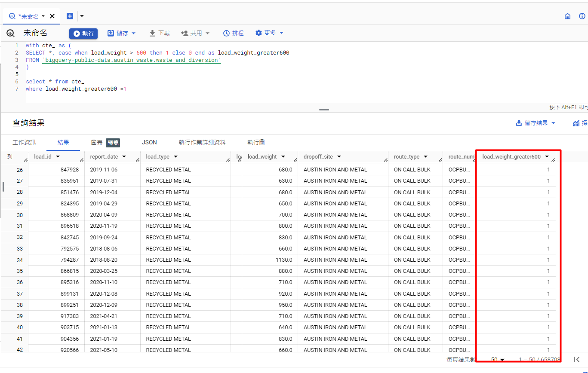
Task: Click load_weight cell 880.0
Action: point(285,271)
